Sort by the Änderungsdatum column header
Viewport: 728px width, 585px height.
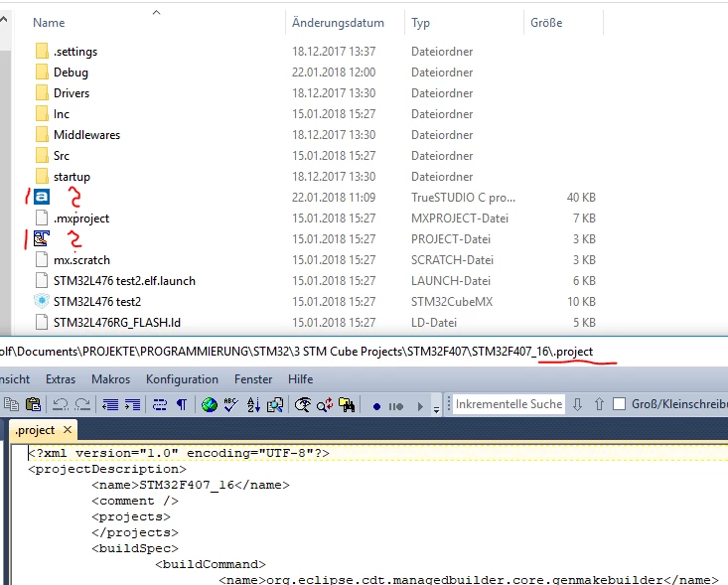click(x=338, y=23)
